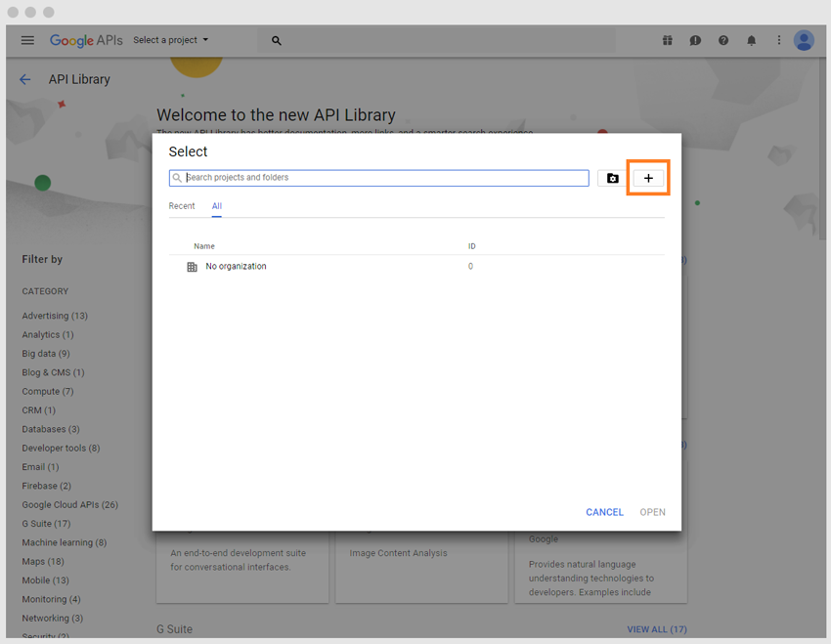Filter by Monitoring (4) category
Viewport: 831px width, 644px height.
coord(52,599)
